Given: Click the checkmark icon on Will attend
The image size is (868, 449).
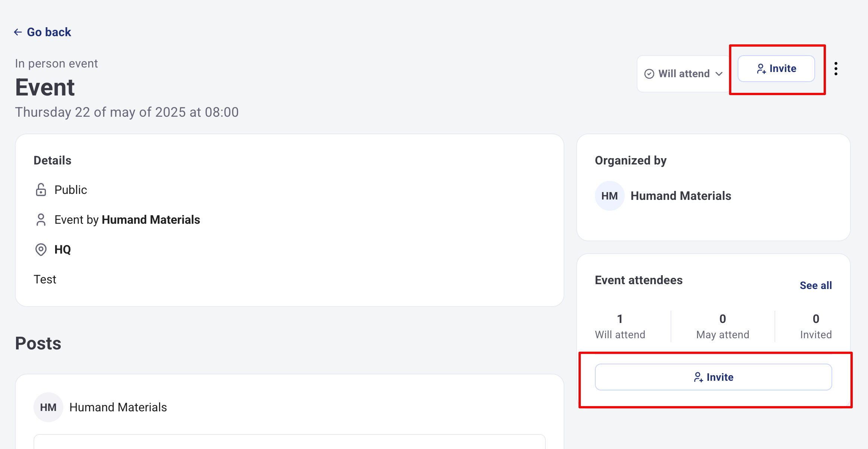Looking at the screenshot, I should (x=649, y=74).
